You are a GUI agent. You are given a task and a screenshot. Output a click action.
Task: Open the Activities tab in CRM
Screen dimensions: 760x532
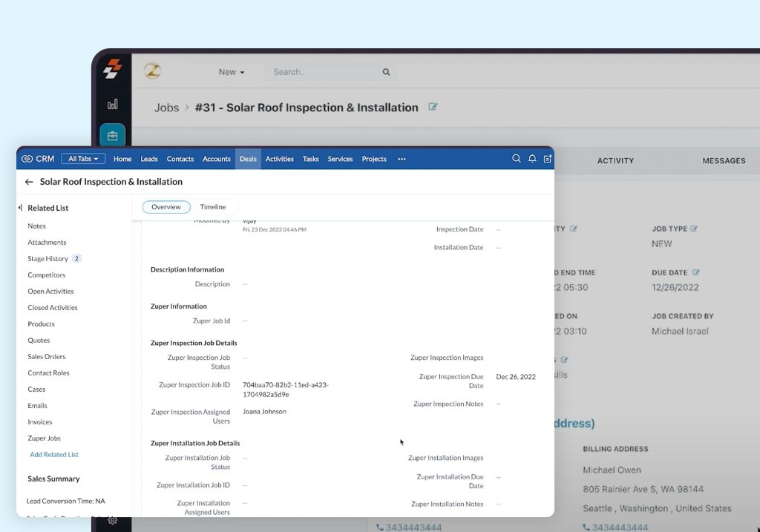(x=280, y=159)
